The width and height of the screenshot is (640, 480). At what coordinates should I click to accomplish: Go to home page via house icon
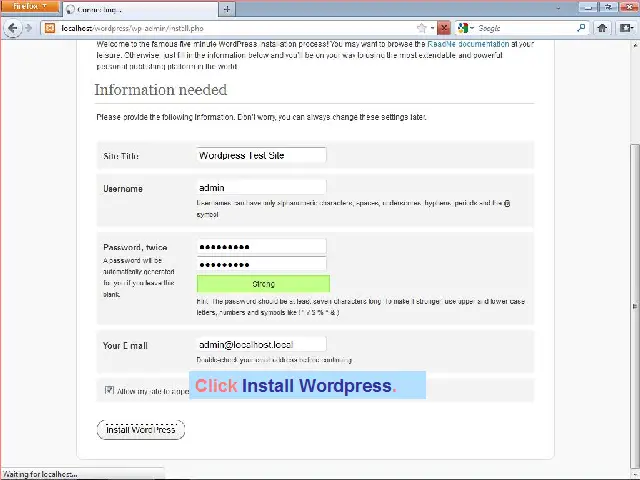(x=602, y=28)
